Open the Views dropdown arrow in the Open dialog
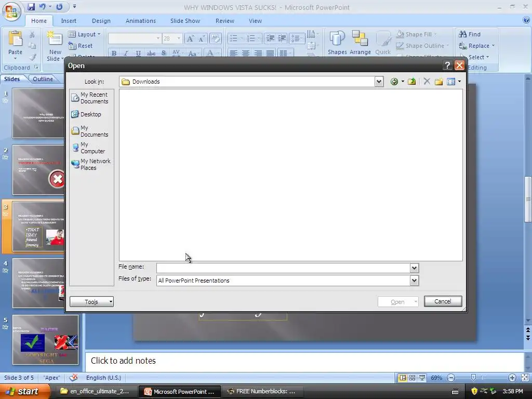532x399 pixels. click(459, 82)
